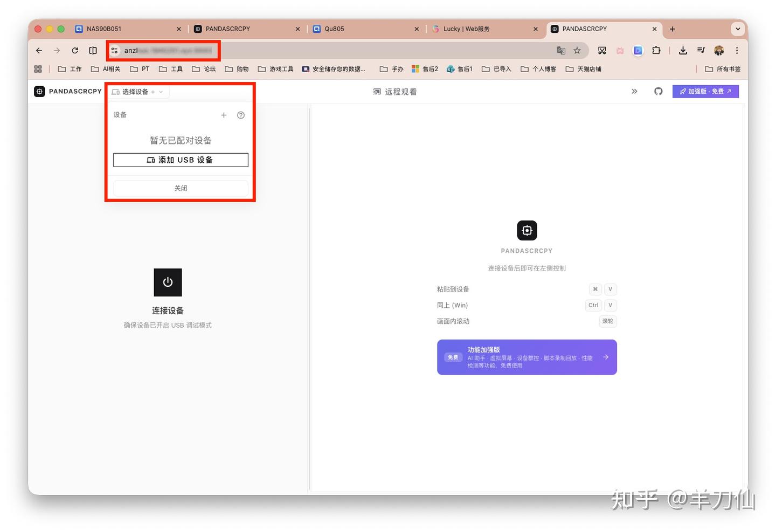Click the 添加 USB 设备 button
The width and height of the screenshot is (776, 532).
point(181,160)
